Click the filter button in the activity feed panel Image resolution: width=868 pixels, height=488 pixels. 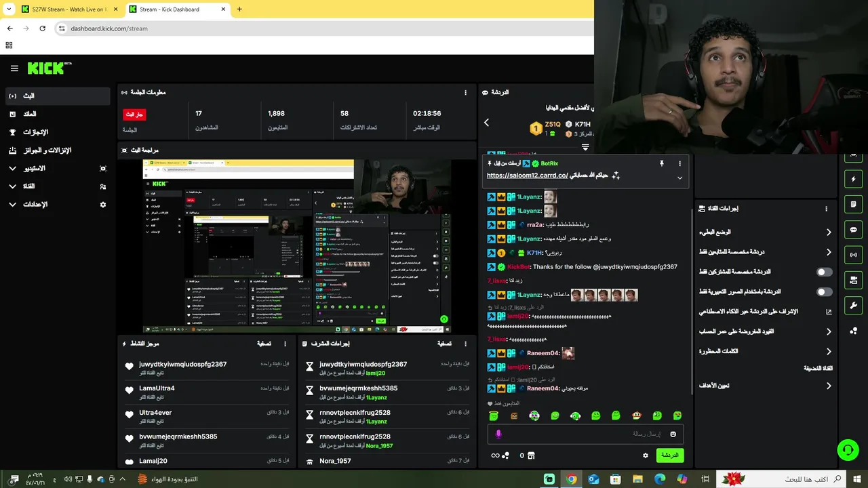264,344
